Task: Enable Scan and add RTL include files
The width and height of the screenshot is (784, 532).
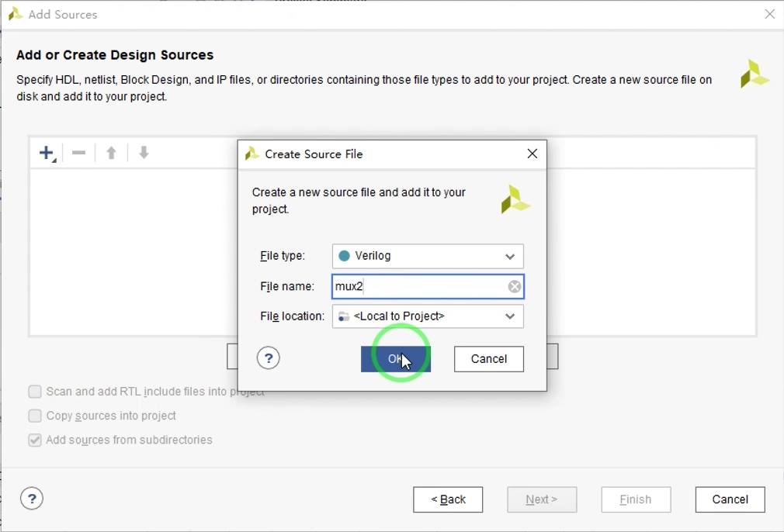Action: pos(35,392)
